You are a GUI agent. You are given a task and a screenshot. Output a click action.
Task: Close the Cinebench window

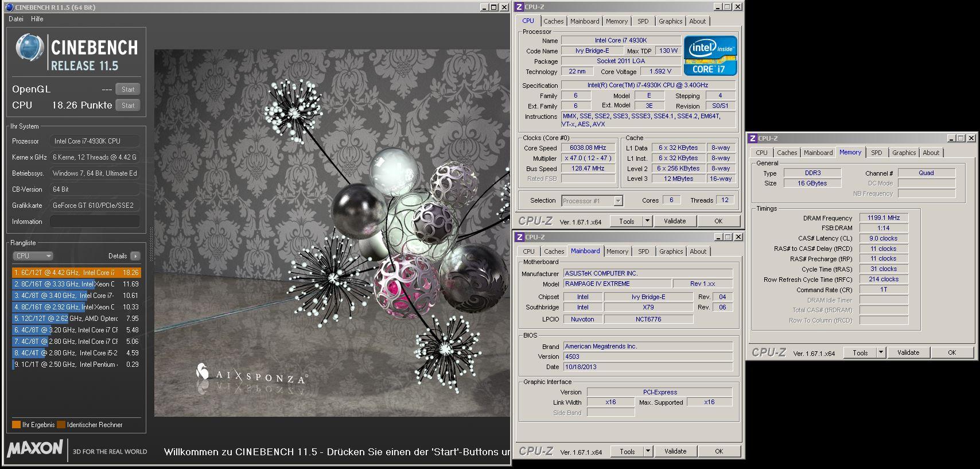pyautogui.click(x=504, y=7)
